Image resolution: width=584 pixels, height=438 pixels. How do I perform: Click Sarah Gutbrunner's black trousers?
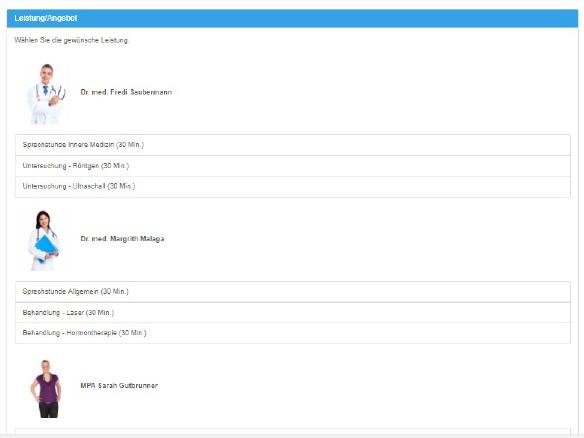pos(49,410)
